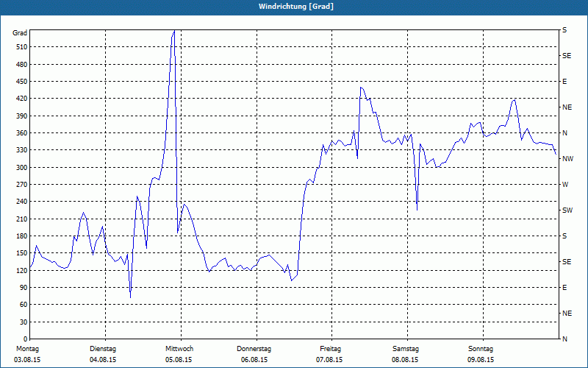The image size is (588, 368).
Task: Select the date "08.08.15"
Action: coord(405,360)
